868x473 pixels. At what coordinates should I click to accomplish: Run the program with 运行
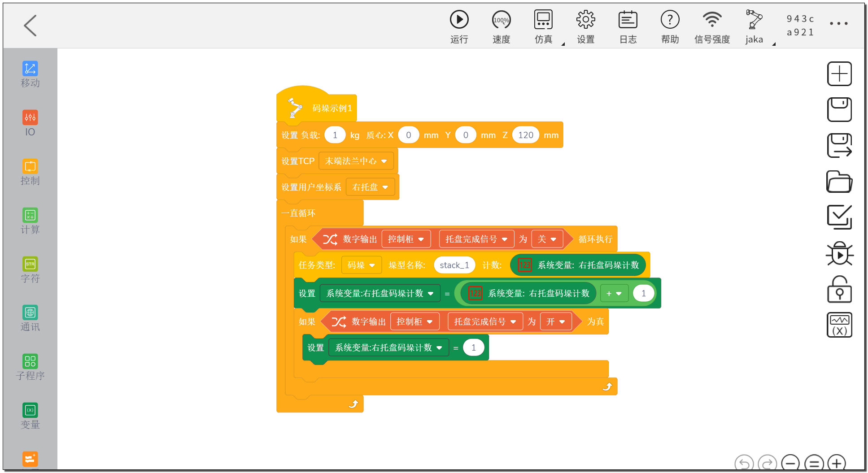pos(459,27)
